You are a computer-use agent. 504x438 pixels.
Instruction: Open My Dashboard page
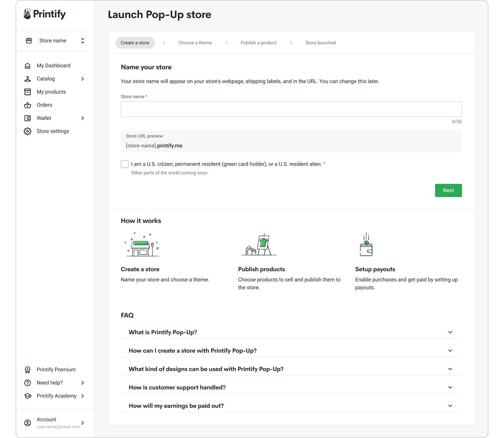coord(53,66)
